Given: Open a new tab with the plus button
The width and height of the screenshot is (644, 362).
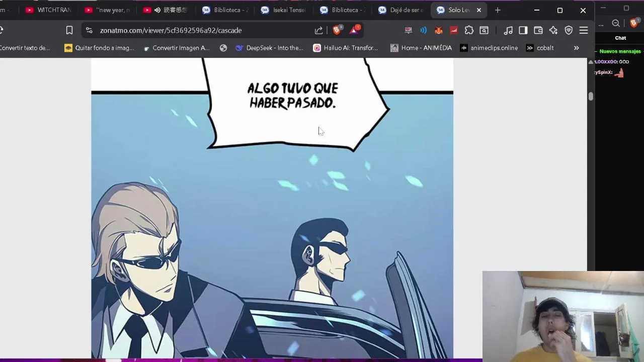Looking at the screenshot, I should (498, 10).
